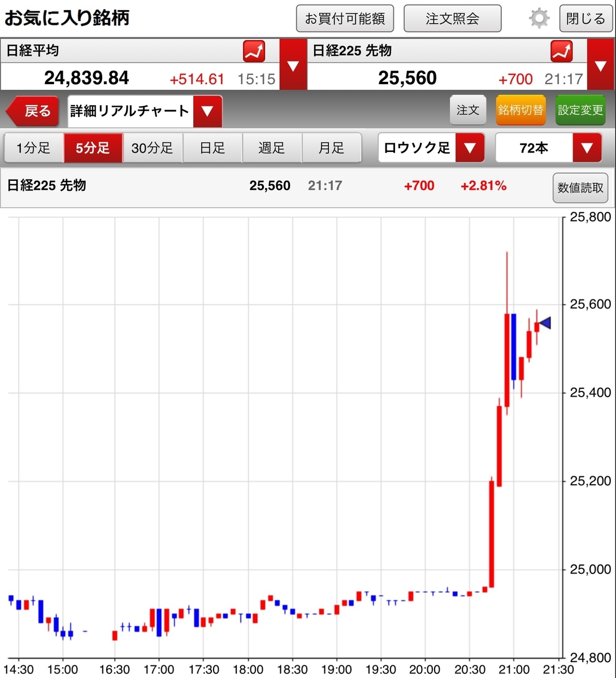The height and width of the screenshot is (678, 616).
Task: Tap the orange 銘柄切替 button
Action: click(x=520, y=110)
